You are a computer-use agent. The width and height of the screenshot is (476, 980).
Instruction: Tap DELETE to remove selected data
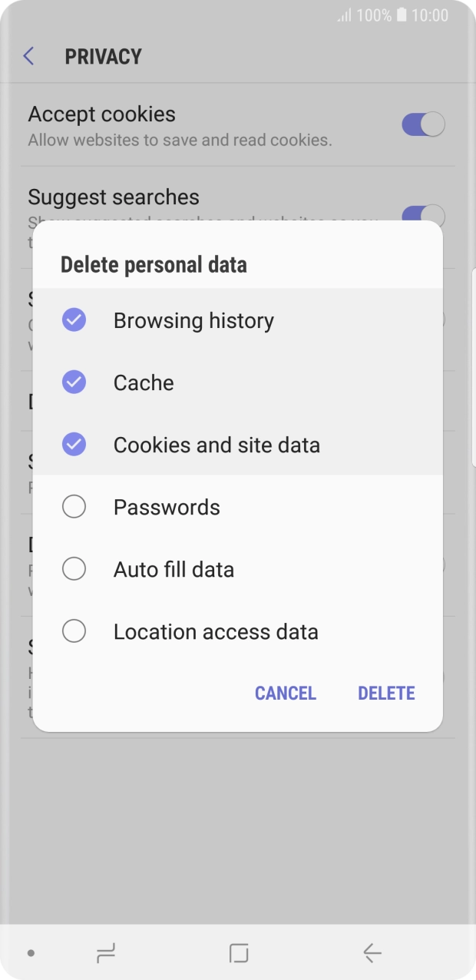[386, 693]
